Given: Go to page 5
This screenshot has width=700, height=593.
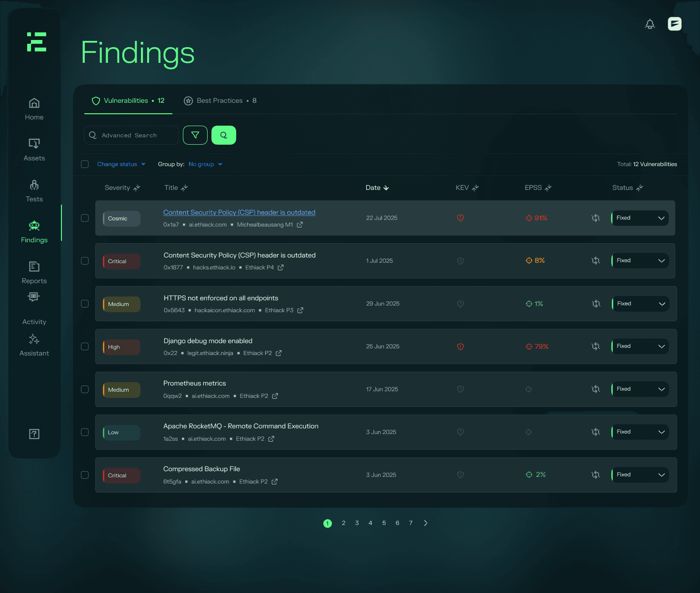Looking at the screenshot, I should 384,523.
